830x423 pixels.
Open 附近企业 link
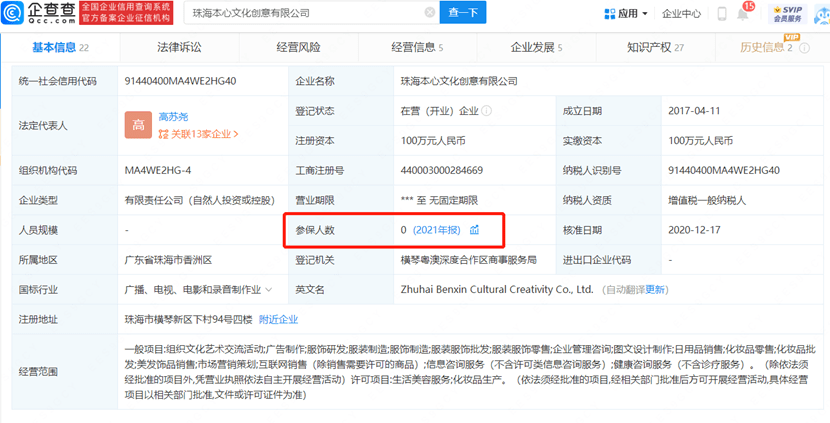(278, 320)
